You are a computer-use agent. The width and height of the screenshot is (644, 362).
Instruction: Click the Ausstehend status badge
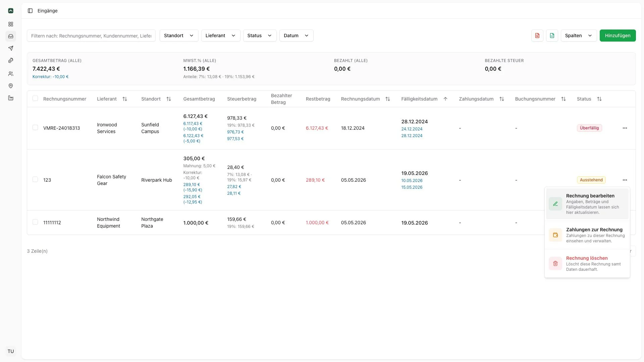click(591, 180)
